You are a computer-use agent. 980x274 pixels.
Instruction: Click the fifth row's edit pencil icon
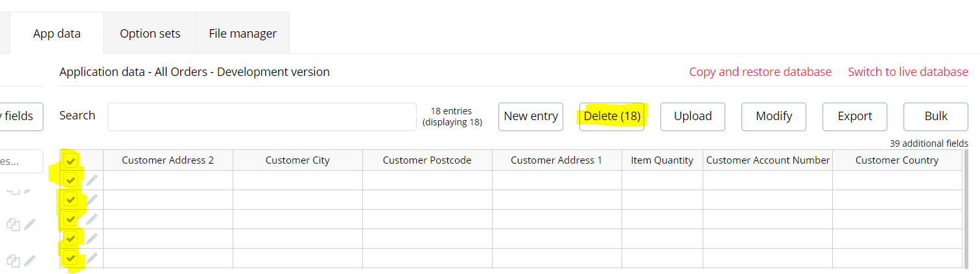click(93, 258)
